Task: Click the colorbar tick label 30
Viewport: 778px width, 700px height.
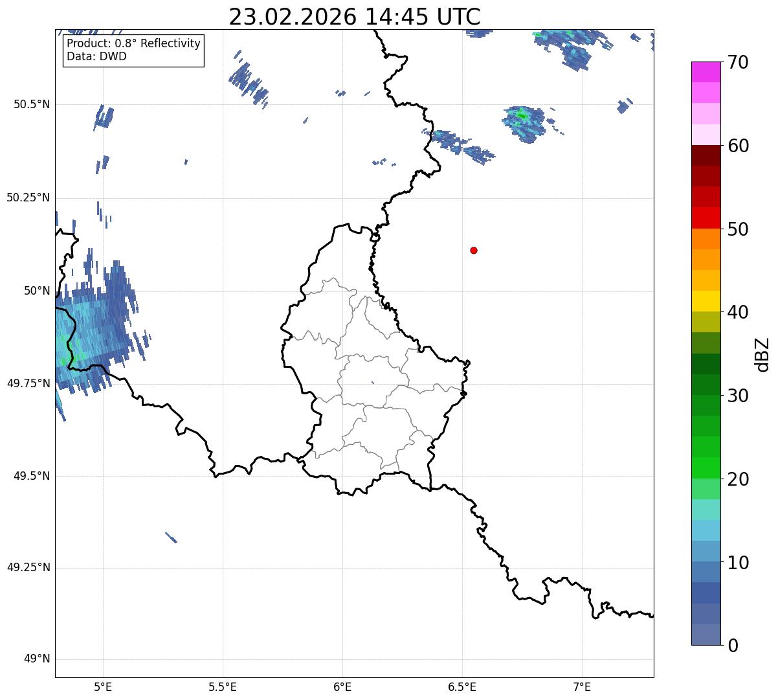Action: tap(738, 396)
